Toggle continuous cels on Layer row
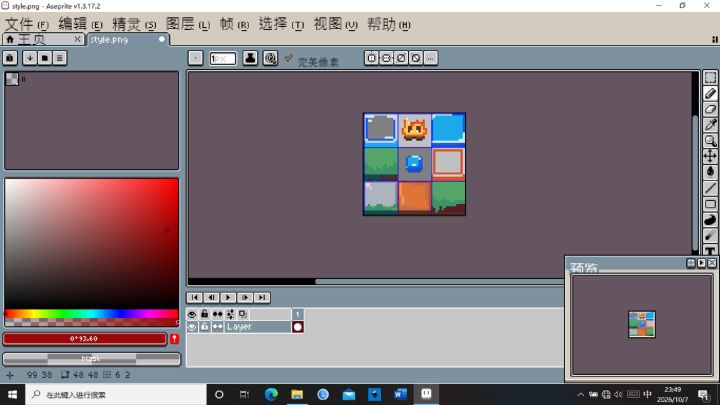 coord(218,327)
